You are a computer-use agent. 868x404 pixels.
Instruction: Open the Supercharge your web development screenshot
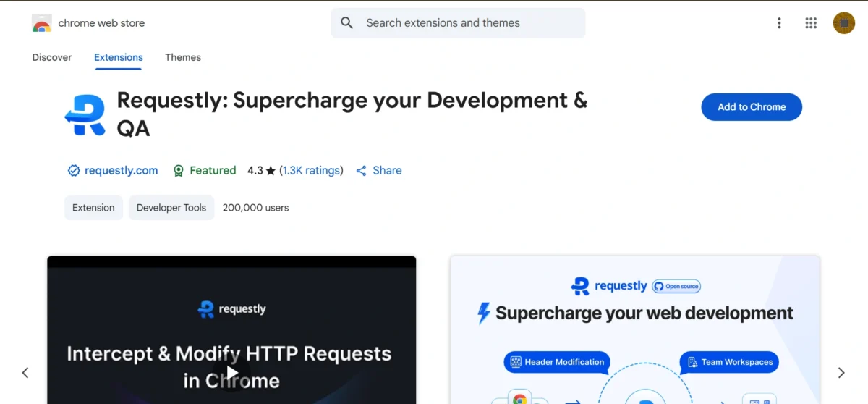pos(634,330)
